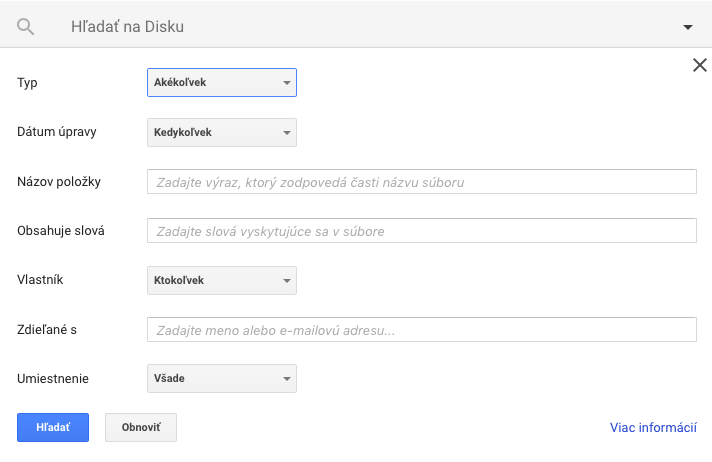
Task: Click the arrow of Kedykoľvek dropdown
Action: [287, 133]
